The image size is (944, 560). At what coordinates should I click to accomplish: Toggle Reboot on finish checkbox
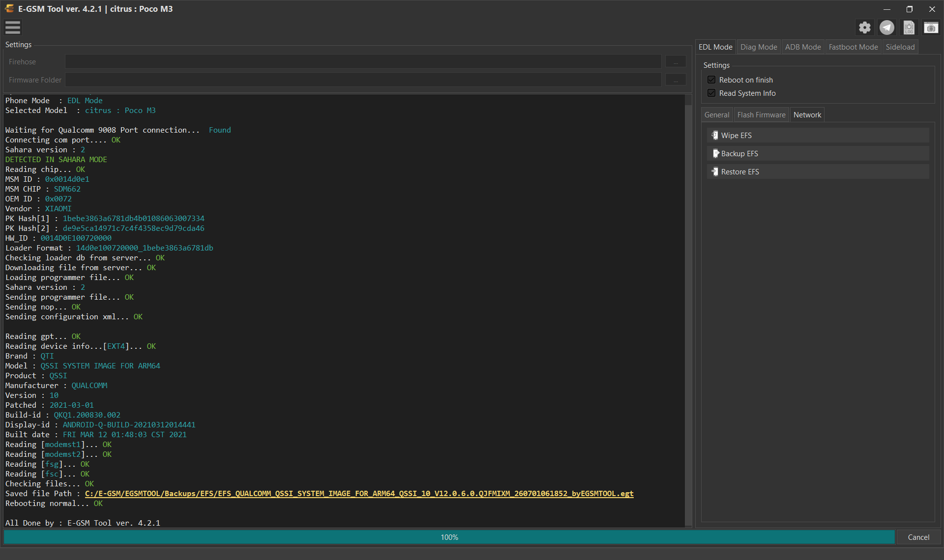pyautogui.click(x=711, y=80)
